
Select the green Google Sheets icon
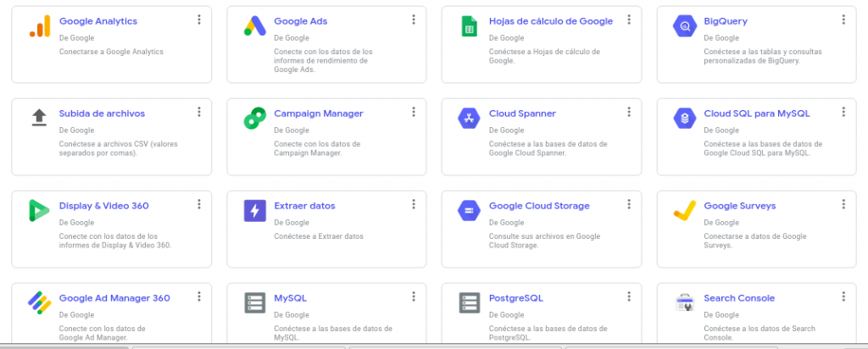point(469,26)
